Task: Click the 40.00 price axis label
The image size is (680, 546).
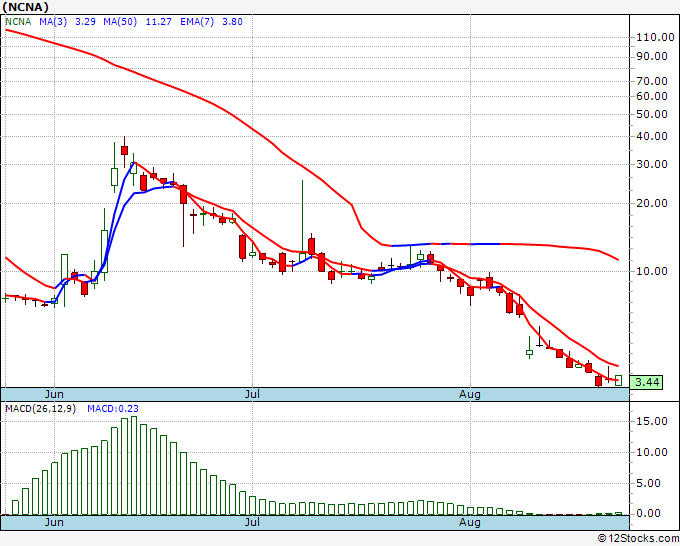Action: point(652,137)
